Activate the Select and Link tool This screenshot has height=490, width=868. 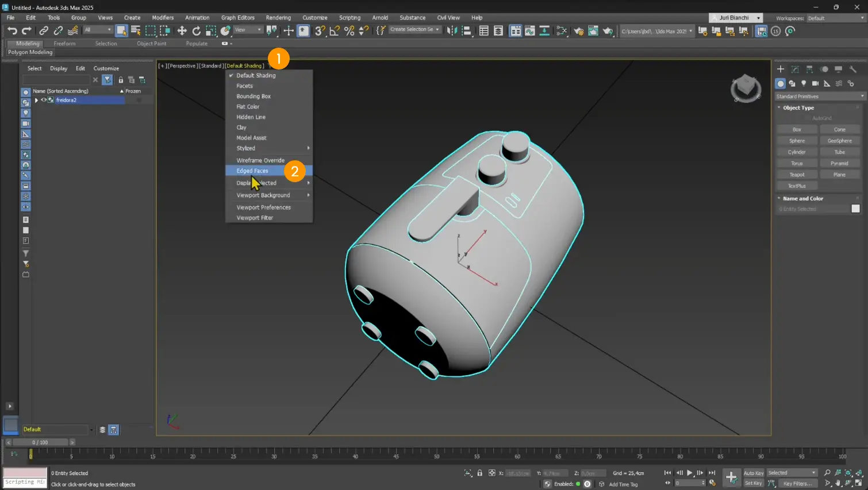[x=44, y=30]
